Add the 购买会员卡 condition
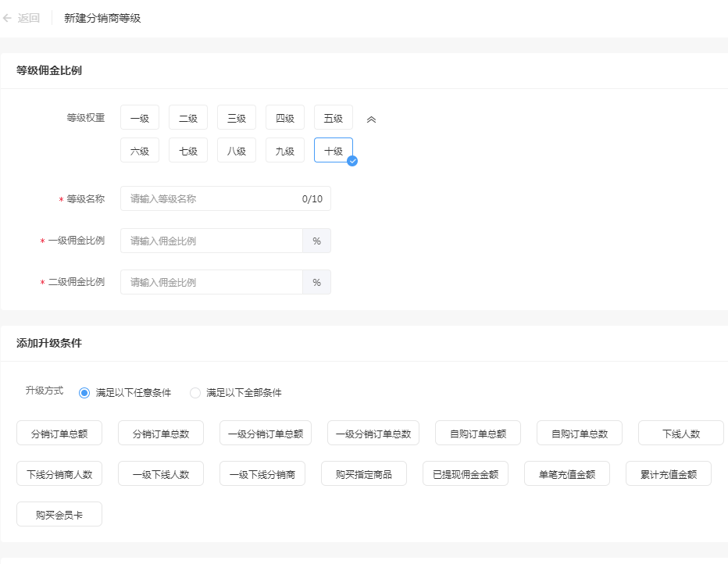Image resolution: width=728 pixels, height=564 pixels. click(x=59, y=515)
